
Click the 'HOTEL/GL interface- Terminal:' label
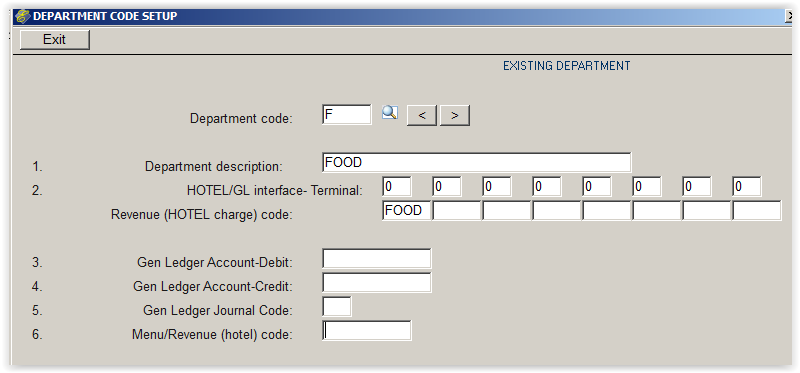pyautogui.click(x=275, y=191)
